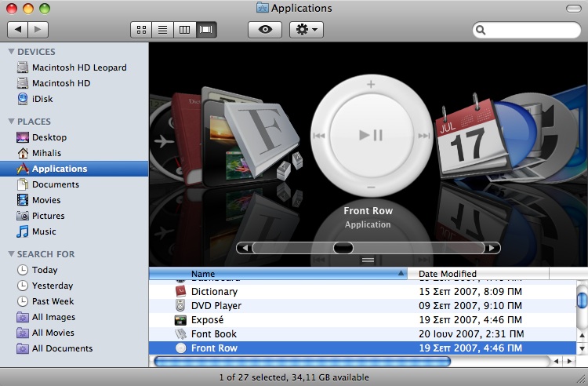
Task: Click the Finder search field
Action: pos(527,30)
